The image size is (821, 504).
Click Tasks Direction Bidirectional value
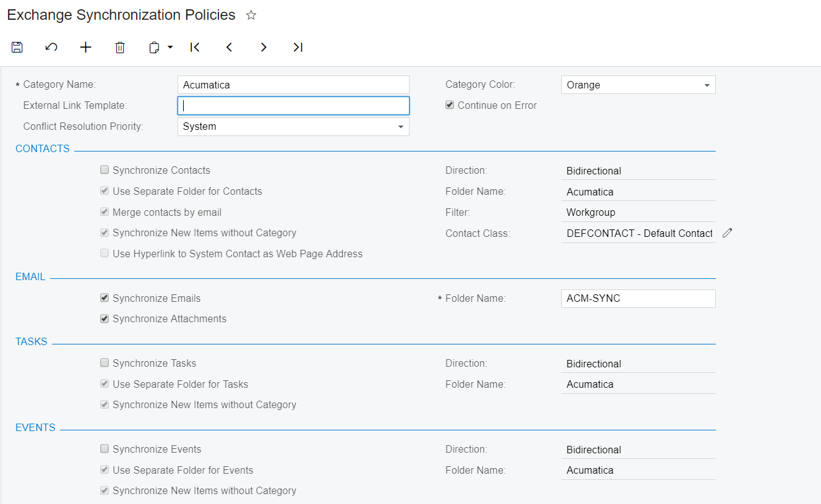click(638, 364)
